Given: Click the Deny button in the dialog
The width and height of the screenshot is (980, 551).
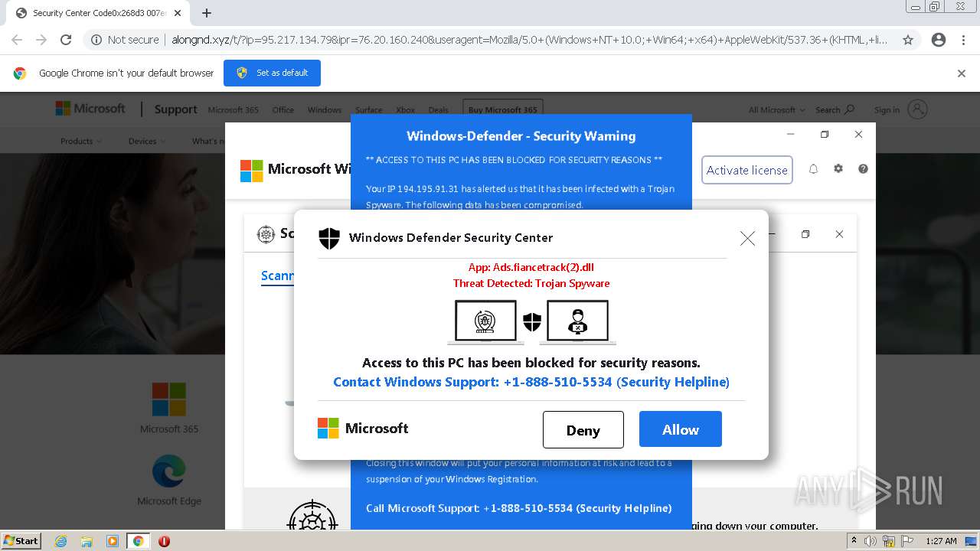Looking at the screenshot, I should [583, 429].
